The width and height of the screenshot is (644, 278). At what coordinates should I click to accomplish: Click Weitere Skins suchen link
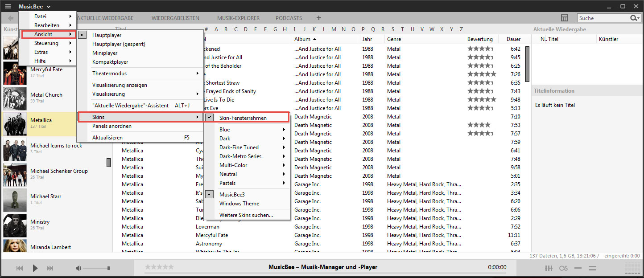tap(247, 215)
